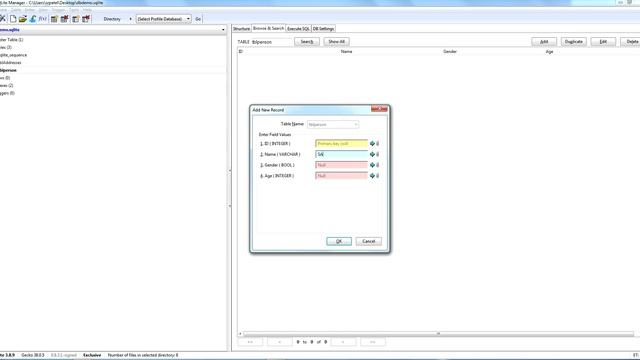The image size is (640, 360).
Task: Open Table Name combo box in dialog
Action: (x=333, y=124)
